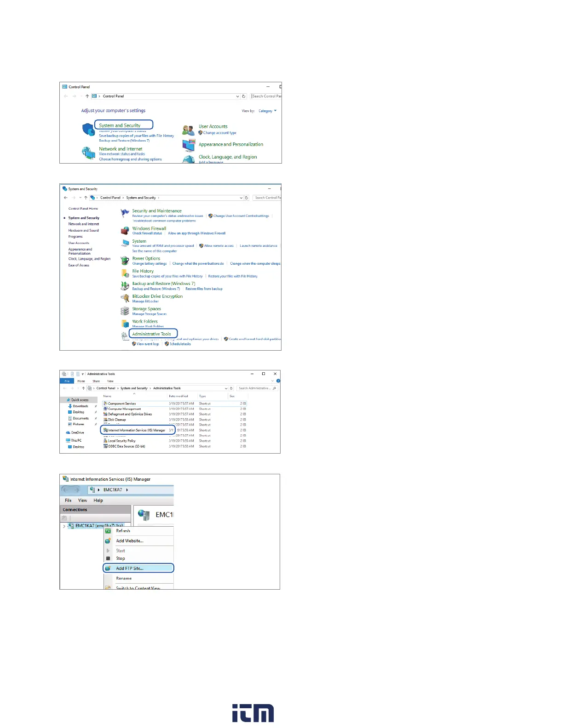Select Ease of Access in left sidebar

coord(79,265)
